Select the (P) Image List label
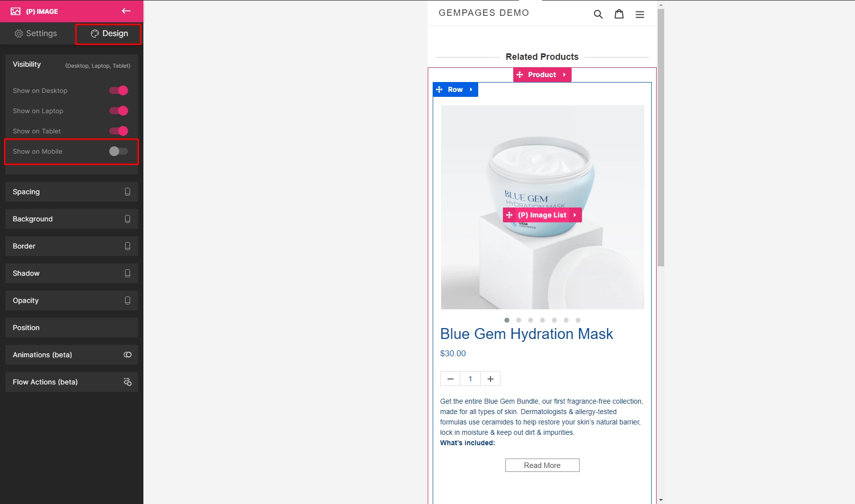 pos(542,215)
